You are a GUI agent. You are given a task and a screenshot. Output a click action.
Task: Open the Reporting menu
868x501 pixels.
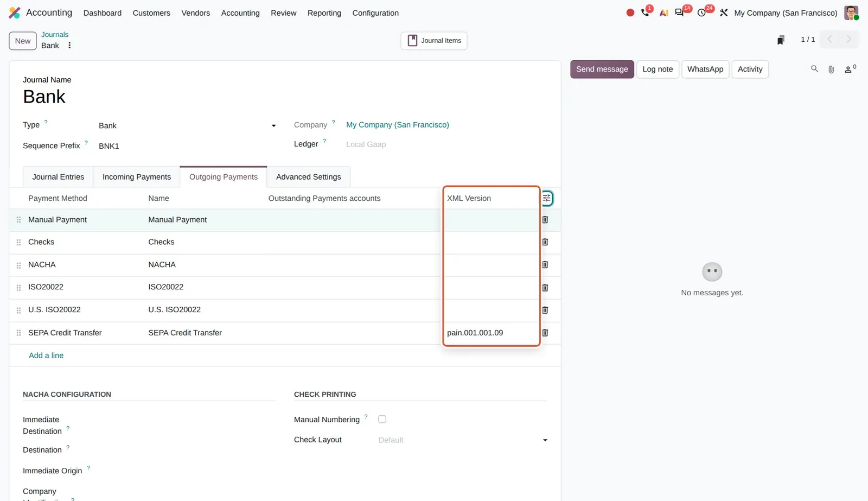click(x=324, y=12)
